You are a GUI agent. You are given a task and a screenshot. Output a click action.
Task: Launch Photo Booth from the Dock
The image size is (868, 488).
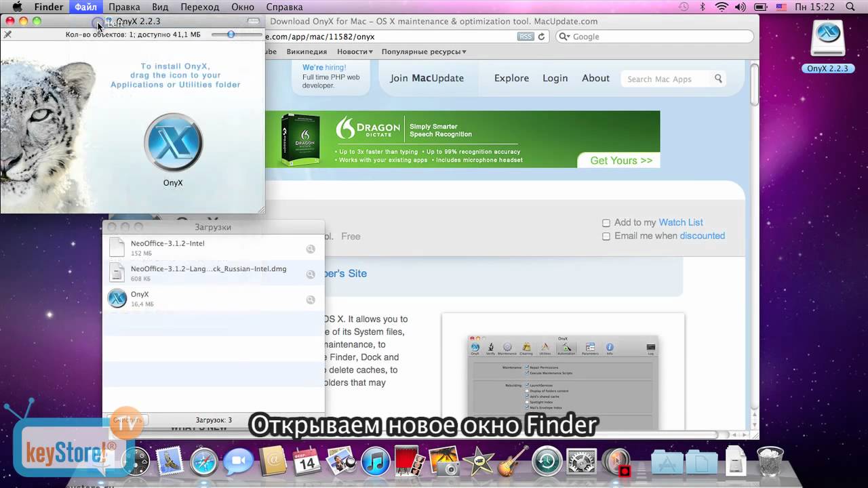(410, 462)
